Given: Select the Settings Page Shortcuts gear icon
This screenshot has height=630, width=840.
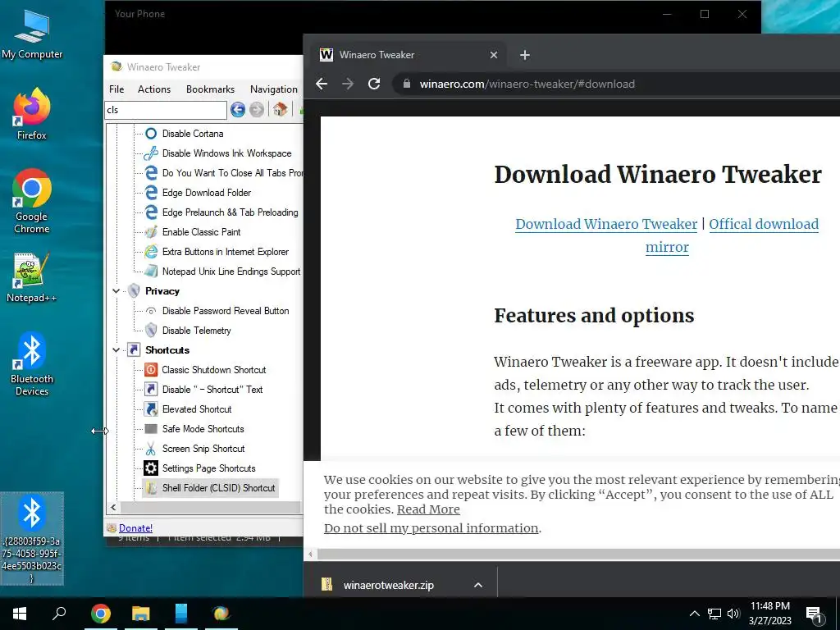Looking at the screenshot, I should pos(151,468).
